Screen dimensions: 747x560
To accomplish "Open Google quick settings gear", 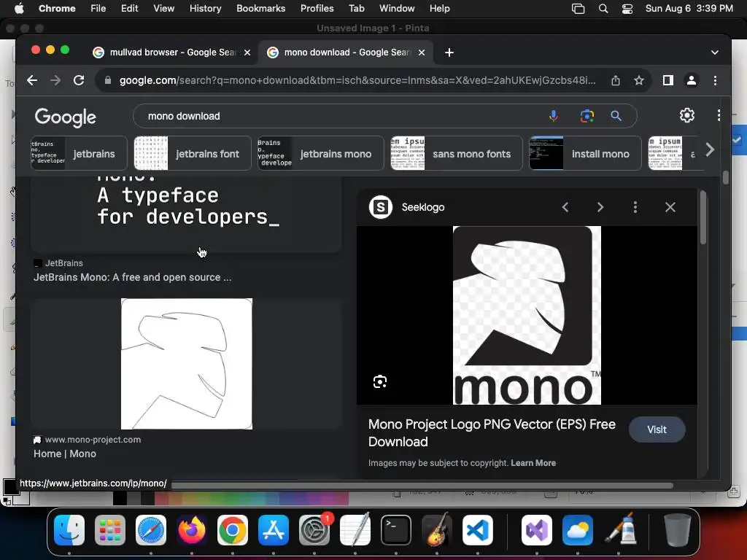I will point(686,115).
